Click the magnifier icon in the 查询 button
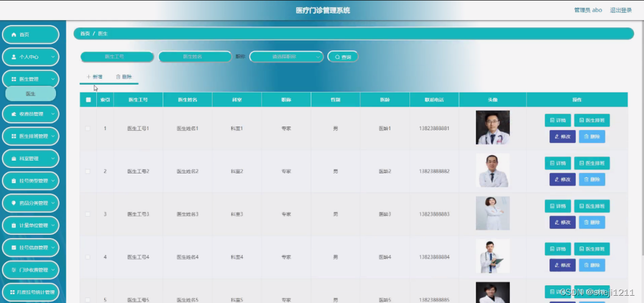 337,57
